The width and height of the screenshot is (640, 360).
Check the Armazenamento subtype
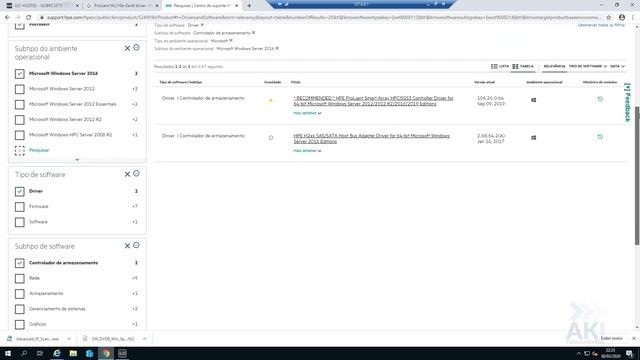tap(19, 294)
